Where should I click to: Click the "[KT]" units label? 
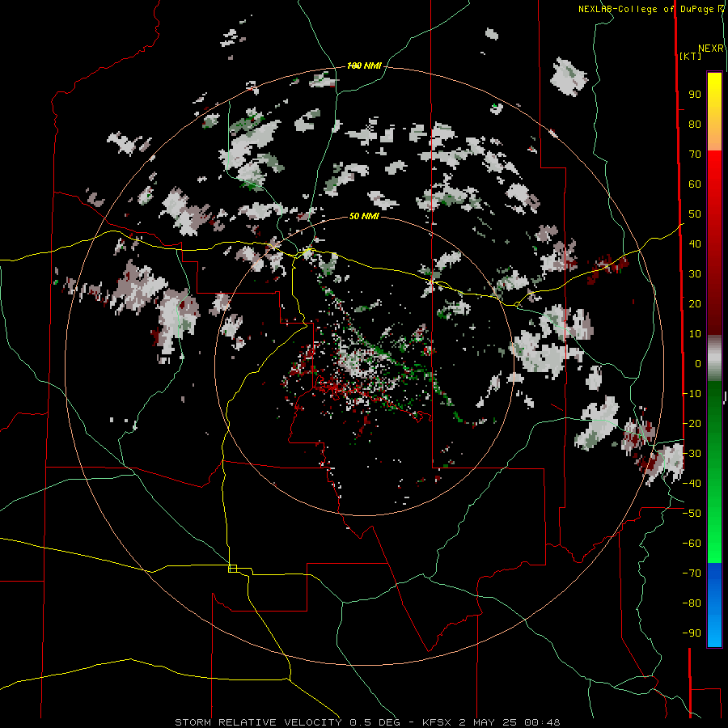pyautogui.click(x=690, y=56)
